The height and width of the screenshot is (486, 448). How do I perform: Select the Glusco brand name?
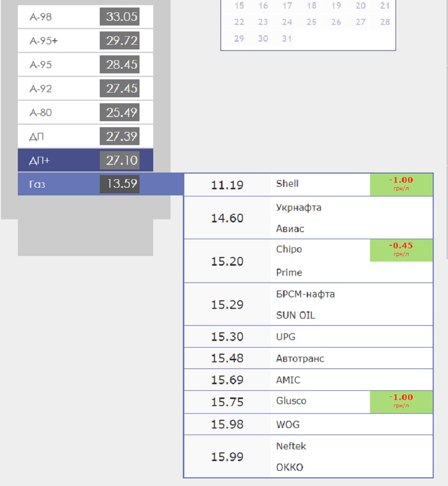coord(291,401)
